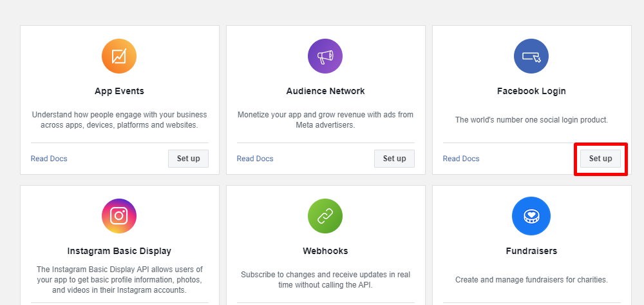Open Read Docs under Audience Network
This screenshot has height=305, width=644.
coord(255,159)
